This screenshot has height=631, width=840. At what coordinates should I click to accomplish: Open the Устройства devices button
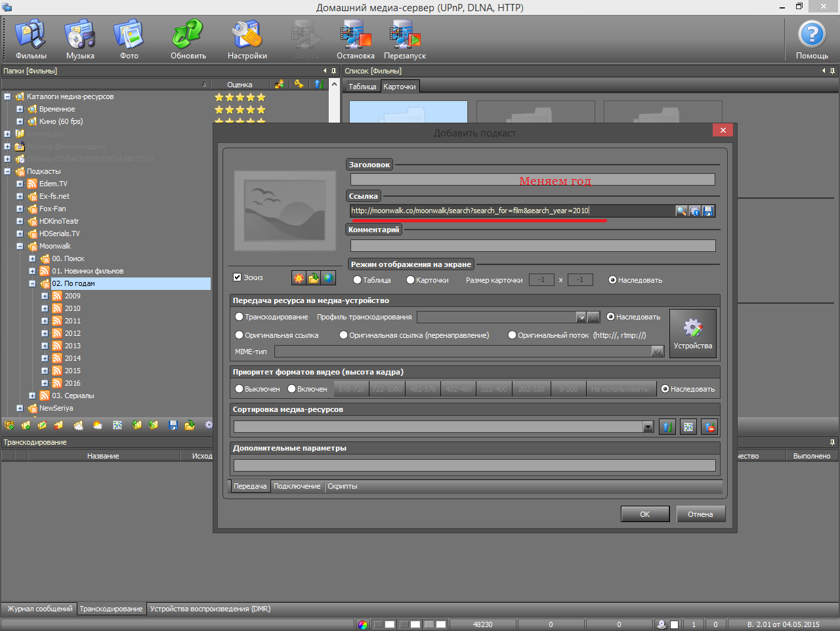692,334
